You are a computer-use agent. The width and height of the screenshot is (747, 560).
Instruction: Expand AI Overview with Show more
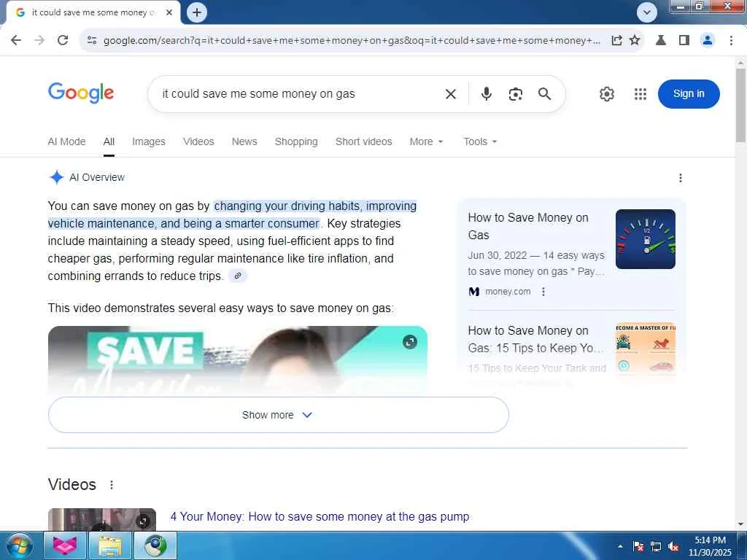coord(278,415)
